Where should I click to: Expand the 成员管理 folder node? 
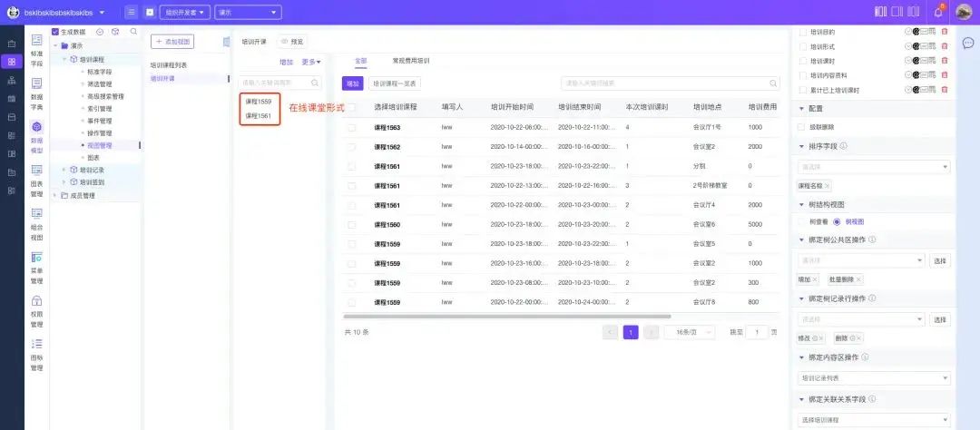[x=55, y=195]
